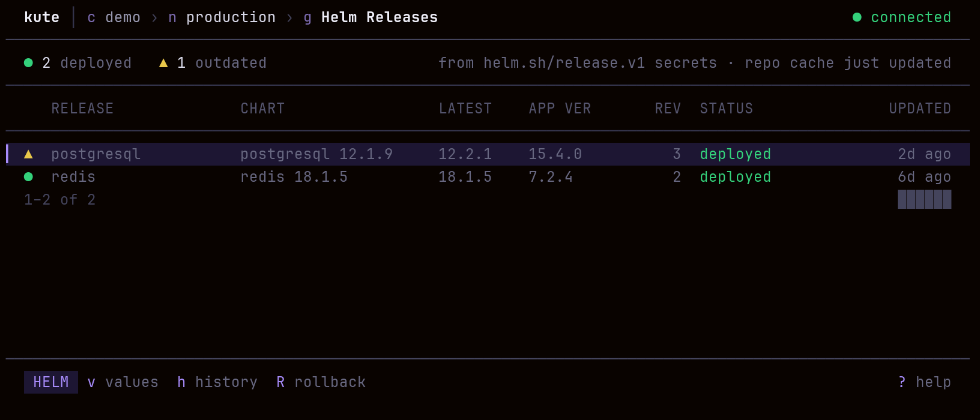Screen dimensions: 980x420
Task: Sort by the CHART column header
Action: point(262,109)
